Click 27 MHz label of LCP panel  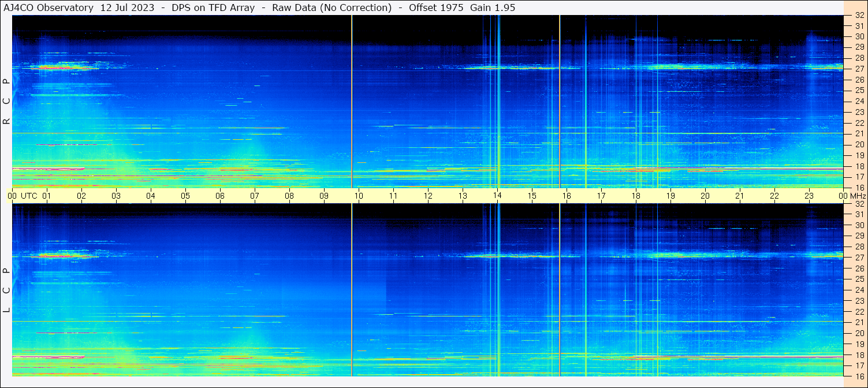859,258
